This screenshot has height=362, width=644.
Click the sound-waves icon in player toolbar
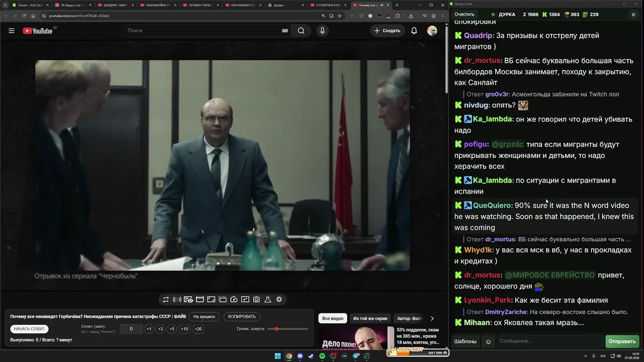point(177,300)
